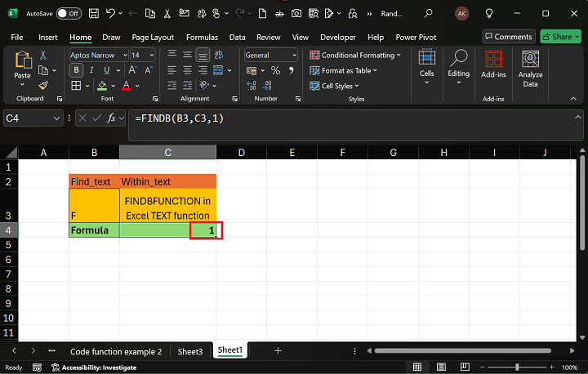This screenshot has height=374, width=588.
Task: Click the Percent Style icon
Action: (274, 70)
